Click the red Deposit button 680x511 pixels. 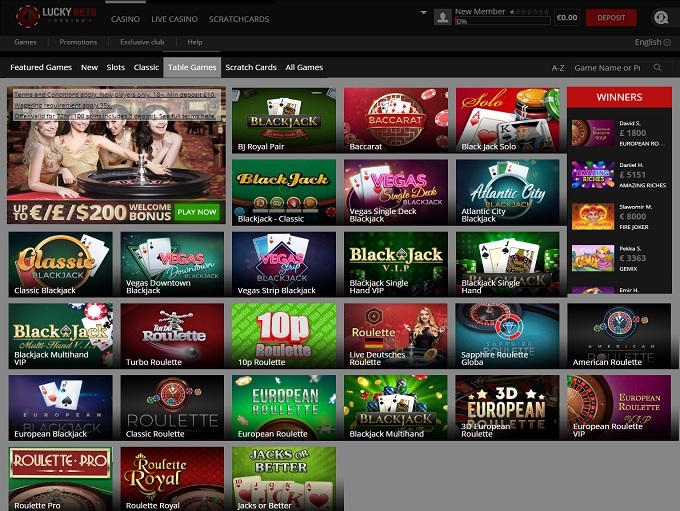[611, 17]
